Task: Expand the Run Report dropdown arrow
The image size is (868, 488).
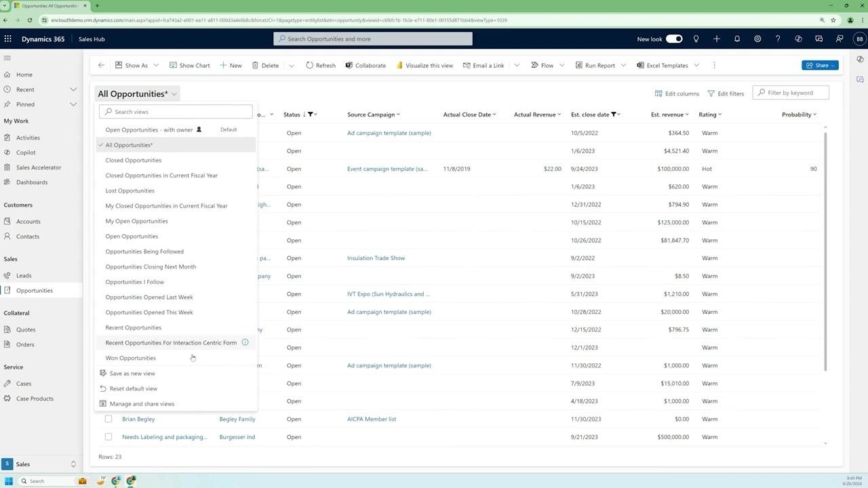Action: tap(623, 65)
